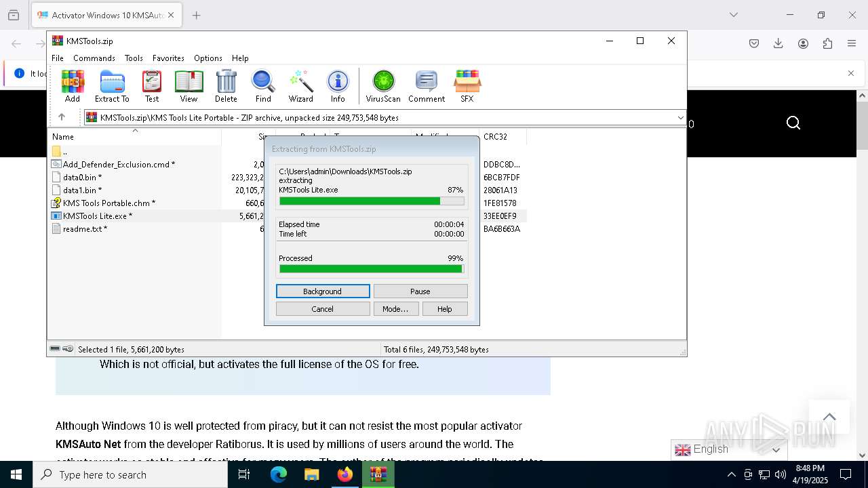The height and width of the screenshot is (488, 868).
Task: Click the Add toolbar icon in WinRAR
Action: 73,86
